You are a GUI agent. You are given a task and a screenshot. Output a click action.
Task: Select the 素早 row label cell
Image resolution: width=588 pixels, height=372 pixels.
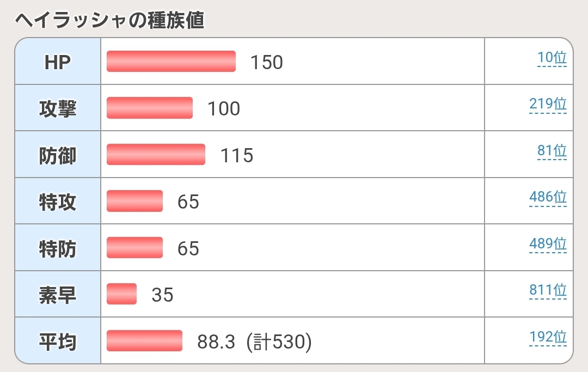click(x=58, y=295)
